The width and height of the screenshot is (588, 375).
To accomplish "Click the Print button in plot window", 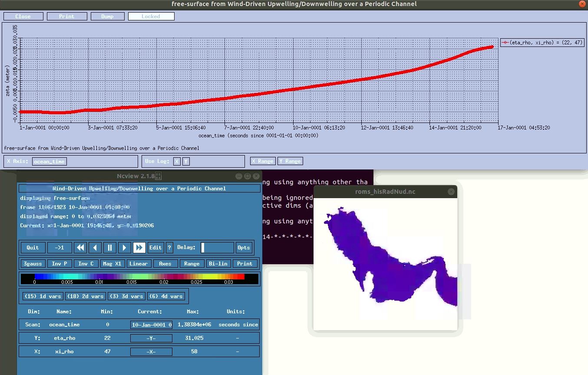I will click(x=67, y=17).
